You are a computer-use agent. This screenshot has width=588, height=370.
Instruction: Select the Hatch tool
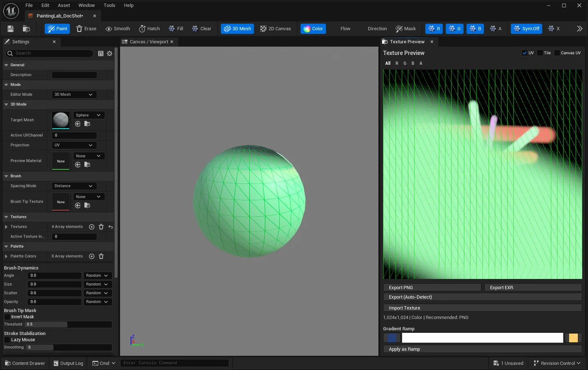click(x=149, y=29)
